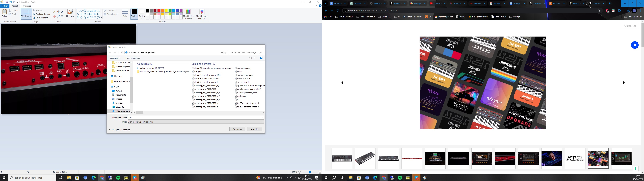The width and height of the screenshot is (644, 181).
Task: Switch to the Accueil tab in Paint
Action: click(15, 6)
